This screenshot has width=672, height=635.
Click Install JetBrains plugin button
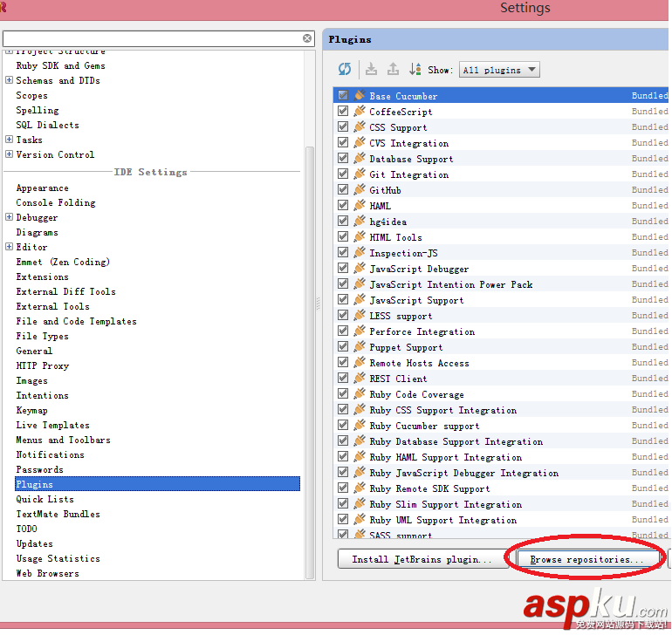(422, 559)
